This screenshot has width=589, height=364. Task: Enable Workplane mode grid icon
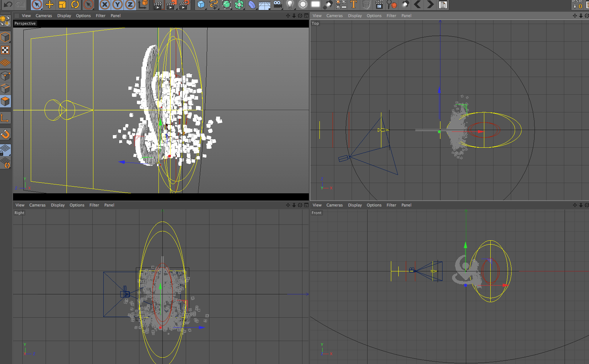[5, 63]
